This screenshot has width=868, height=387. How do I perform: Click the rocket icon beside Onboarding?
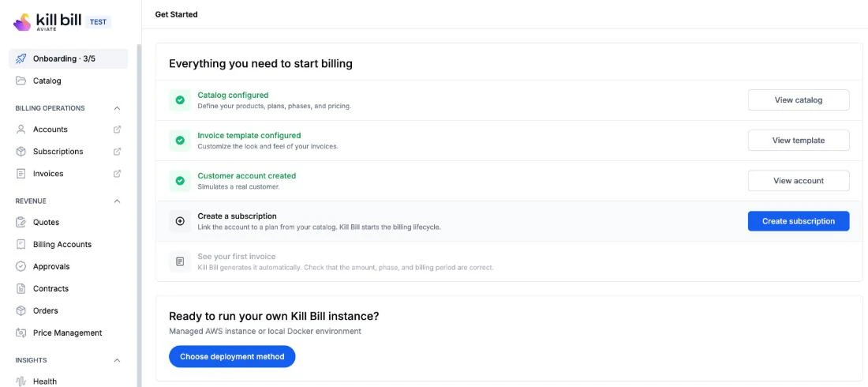21,58
